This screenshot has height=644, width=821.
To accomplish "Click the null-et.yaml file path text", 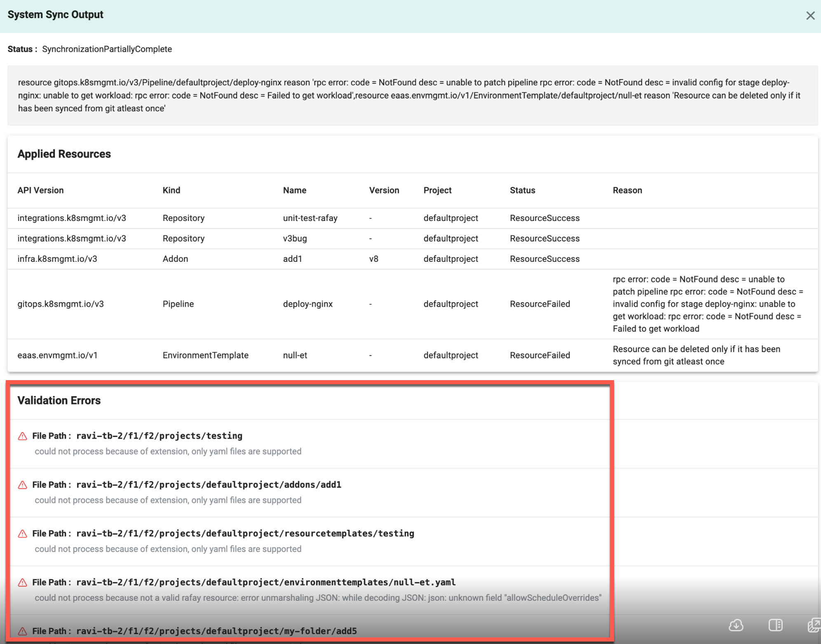I will pos(266,583).
